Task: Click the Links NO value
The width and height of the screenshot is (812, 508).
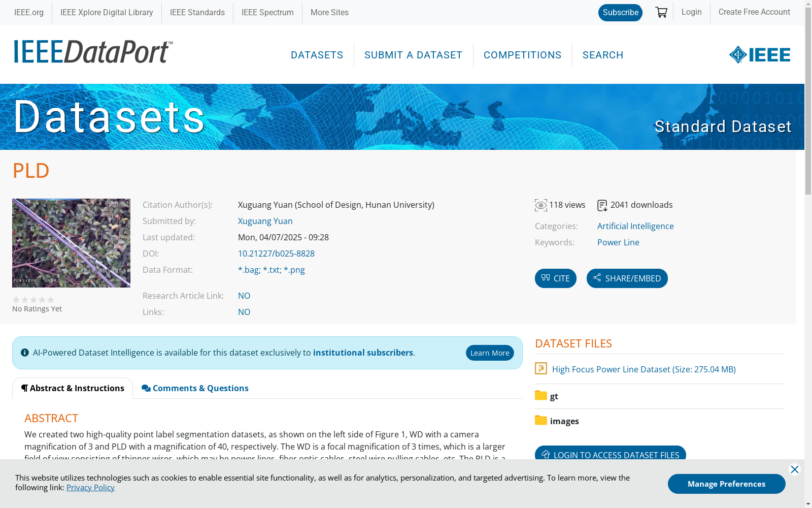Action: point(244,312)
